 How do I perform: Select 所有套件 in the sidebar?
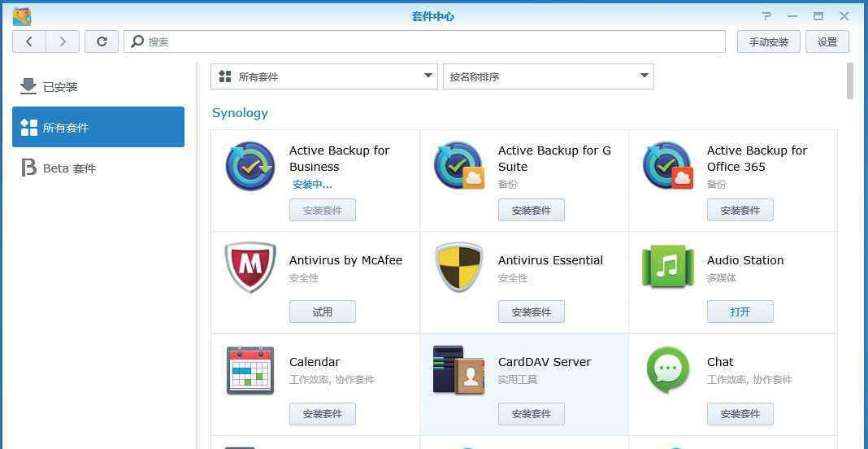pos(98,127)
